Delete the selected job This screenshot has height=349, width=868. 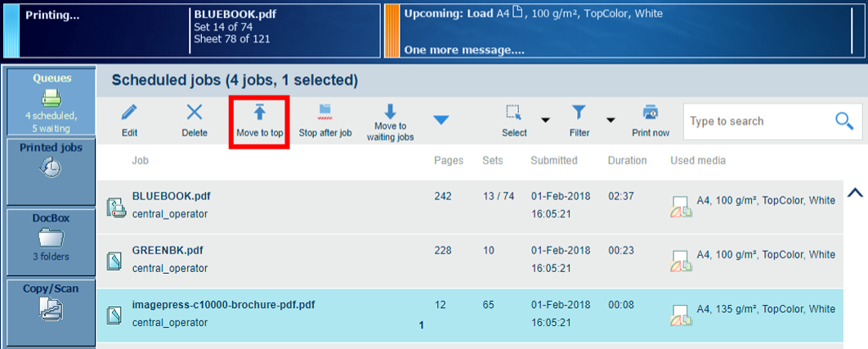point(195,113)
